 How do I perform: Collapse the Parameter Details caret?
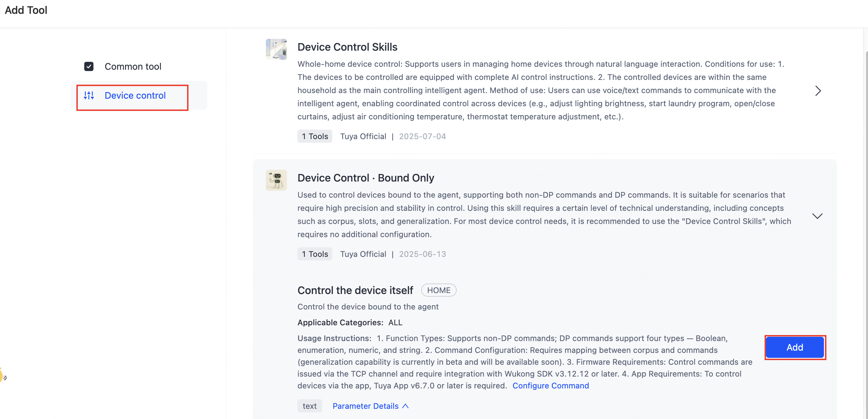tap(406, 406)
